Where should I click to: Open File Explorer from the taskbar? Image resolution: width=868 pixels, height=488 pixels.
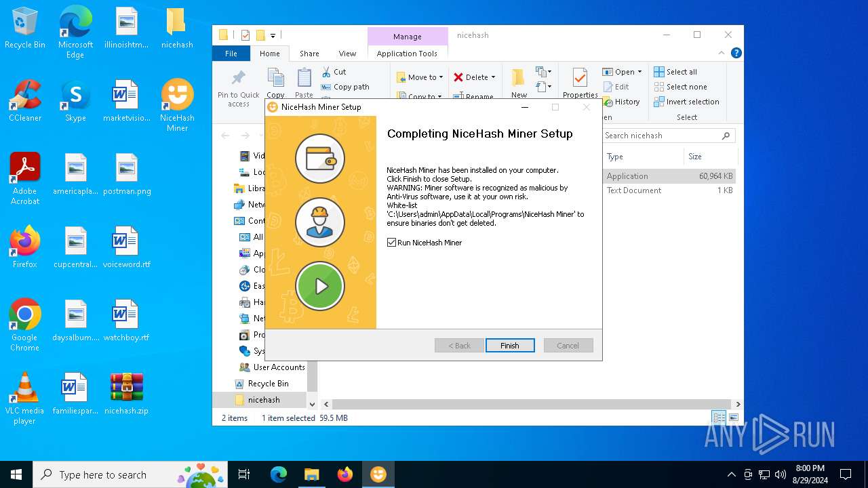click(x=311, y=474)
